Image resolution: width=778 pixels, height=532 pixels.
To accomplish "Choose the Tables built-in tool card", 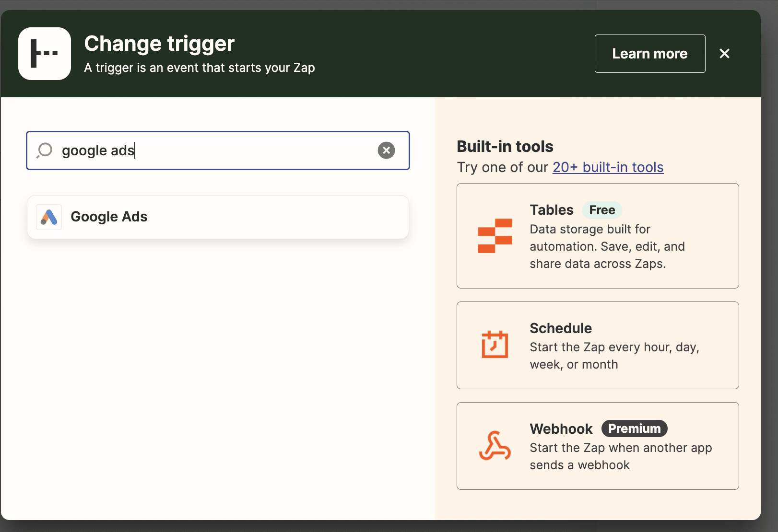I will [x=598, y=236].
